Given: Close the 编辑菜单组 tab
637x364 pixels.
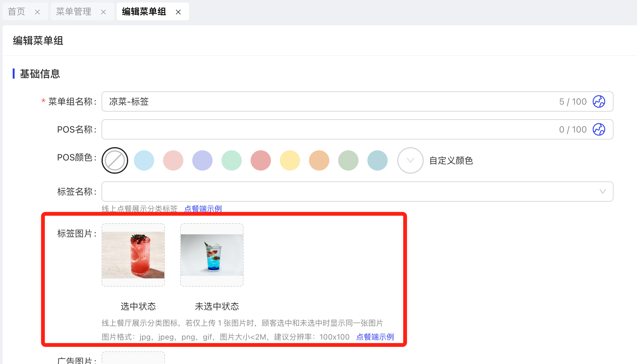Looking at the screenshot, I should point(178,12).
